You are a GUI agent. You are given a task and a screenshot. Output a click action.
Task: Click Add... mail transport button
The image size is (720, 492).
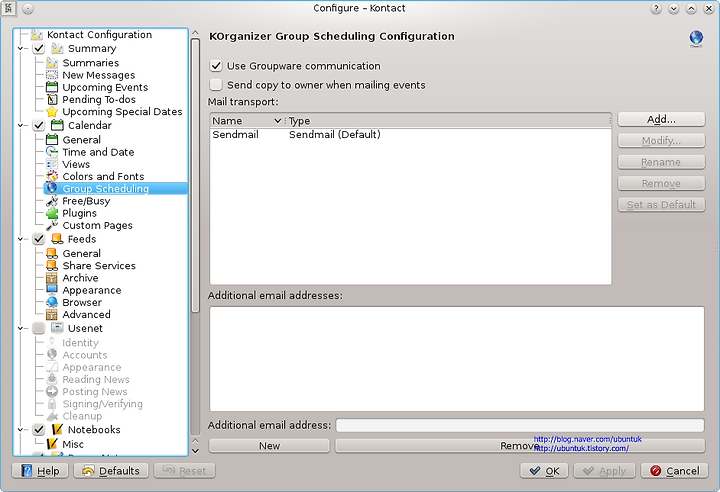tap(661, 119)
